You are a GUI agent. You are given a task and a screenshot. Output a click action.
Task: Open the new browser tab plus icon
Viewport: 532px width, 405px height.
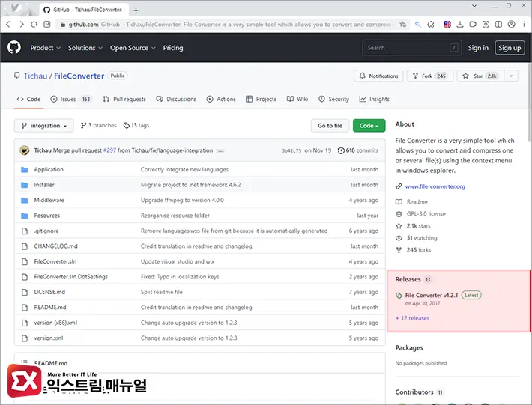[136, 10]
